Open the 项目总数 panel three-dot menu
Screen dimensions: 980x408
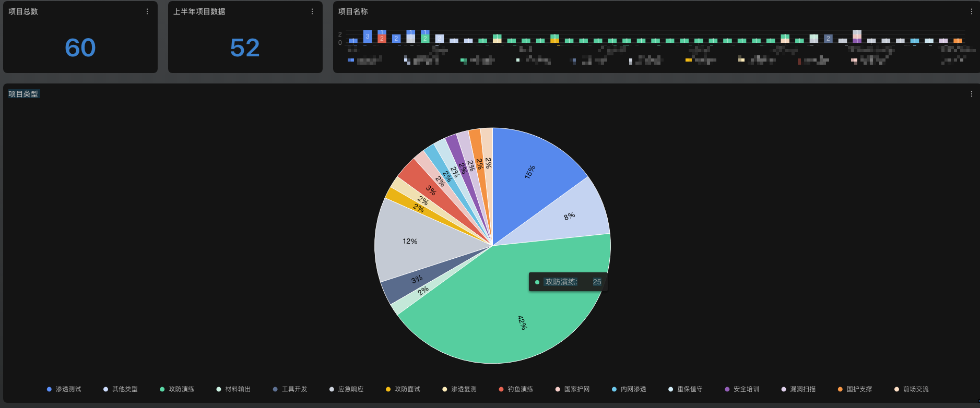pyautogui.click(x=147, y=11)
